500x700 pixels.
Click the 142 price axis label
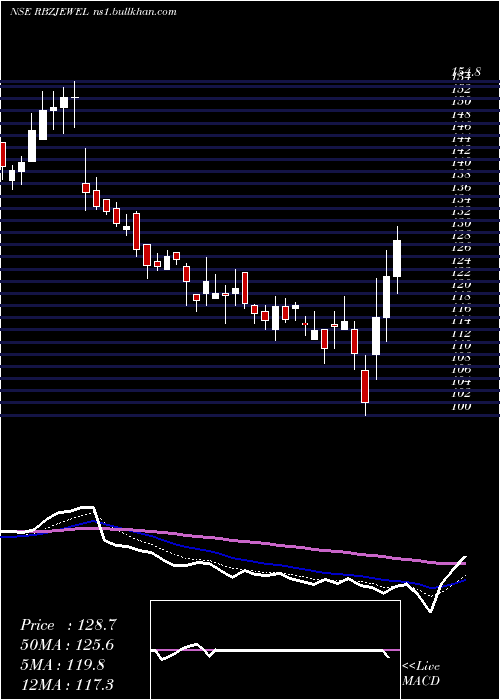click(462, 150)
